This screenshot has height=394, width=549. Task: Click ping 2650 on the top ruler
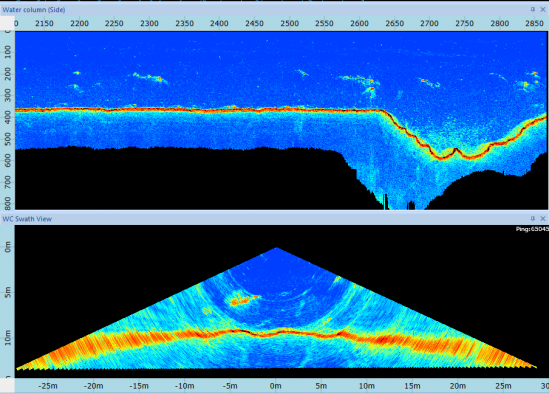click(395, 23)
